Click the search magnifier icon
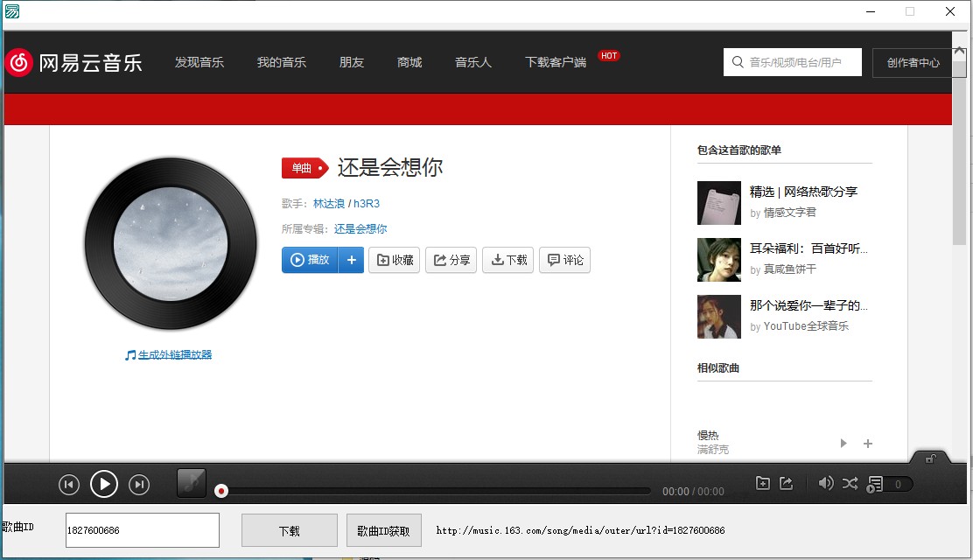The image size is (973, 560). pos(738,62)
